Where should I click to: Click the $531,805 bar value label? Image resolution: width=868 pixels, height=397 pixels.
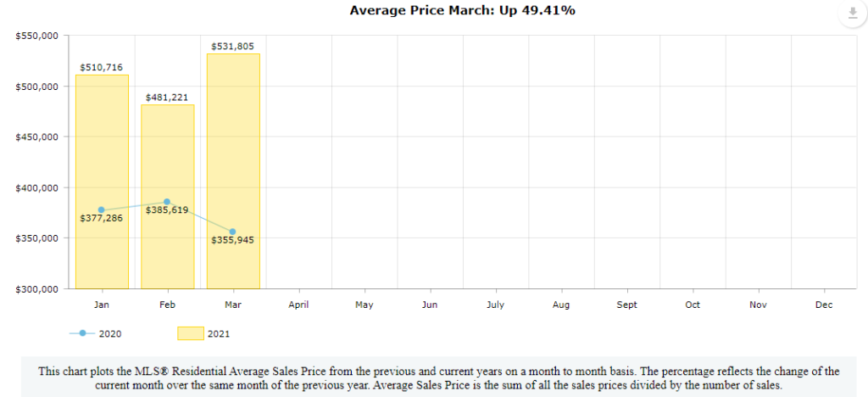pos(233,46)
